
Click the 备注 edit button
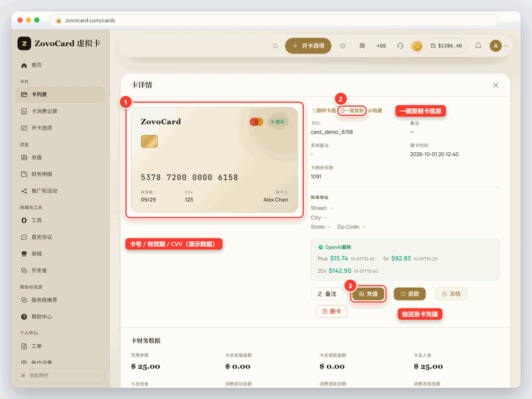[x=327, y=294]
